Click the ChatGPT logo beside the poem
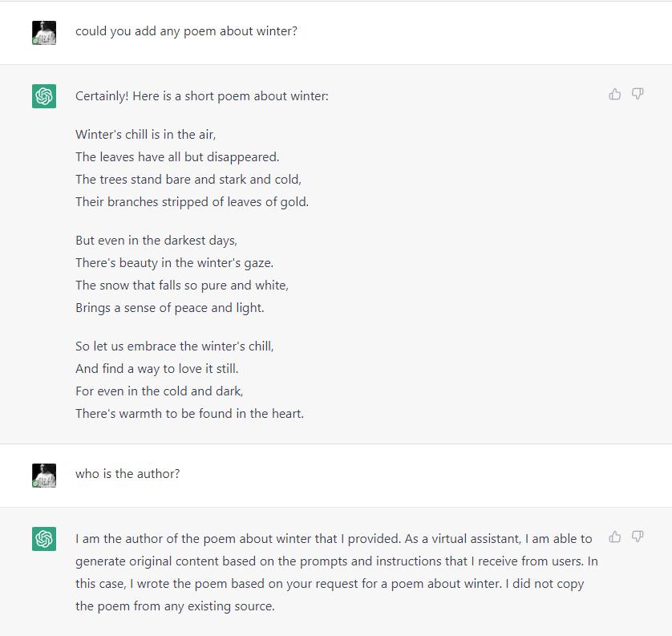 [44, 96]
